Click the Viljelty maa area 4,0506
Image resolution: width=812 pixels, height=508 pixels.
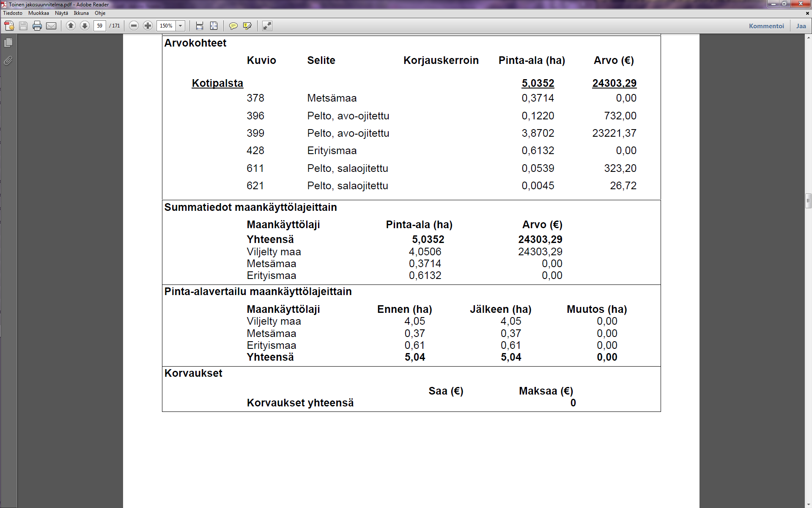pyautogui.click(x=425, y=252)
